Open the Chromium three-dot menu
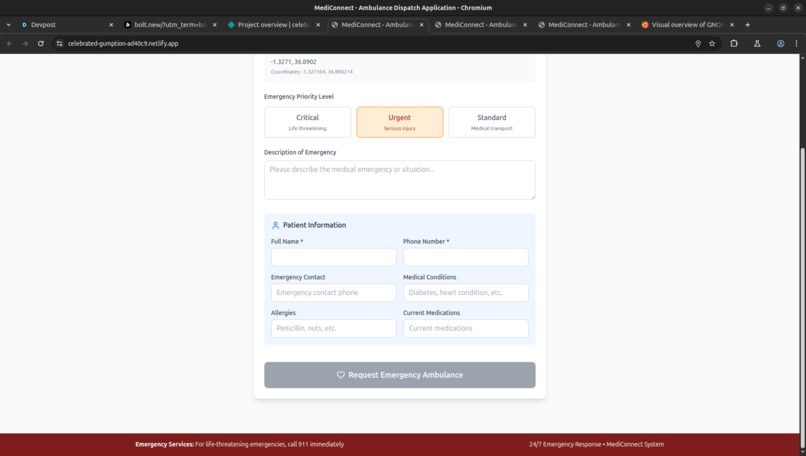 point(796,44)
